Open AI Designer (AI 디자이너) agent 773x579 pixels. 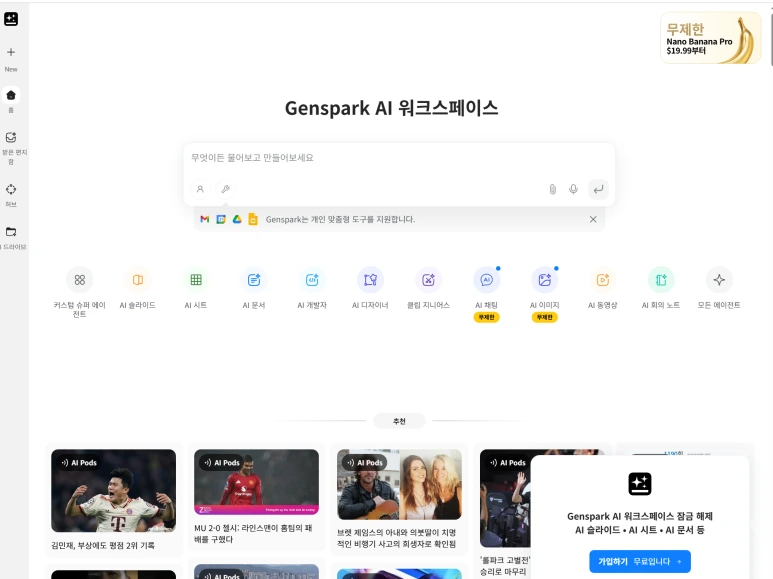[x=370, y=280]
